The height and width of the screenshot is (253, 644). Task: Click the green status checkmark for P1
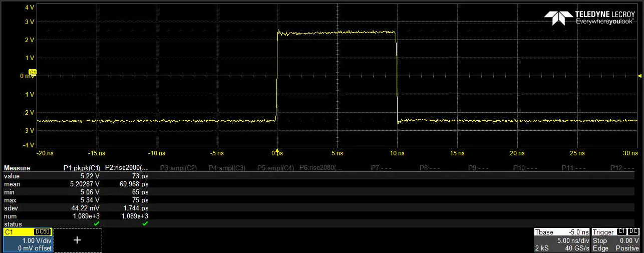point(97,223)
